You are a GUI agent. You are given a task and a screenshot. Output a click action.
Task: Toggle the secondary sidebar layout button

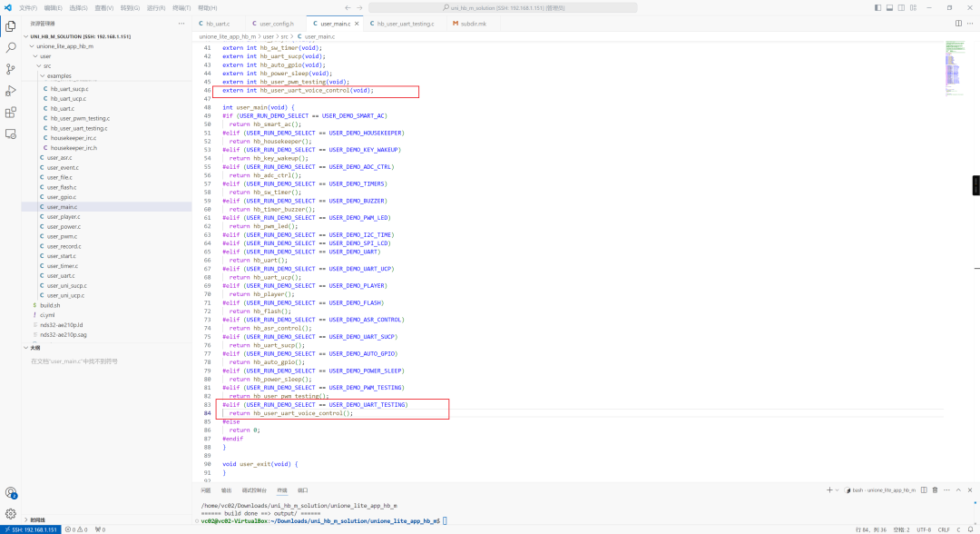(899, 7)
